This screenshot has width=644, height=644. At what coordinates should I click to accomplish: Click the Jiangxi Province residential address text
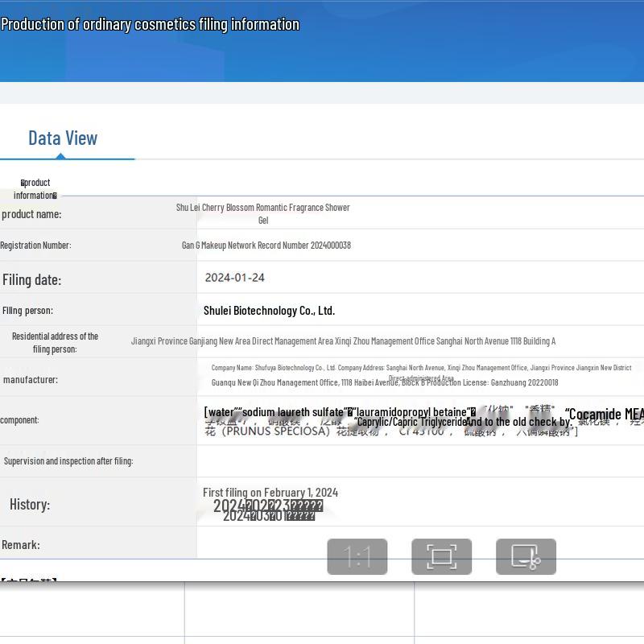(343, 341)
